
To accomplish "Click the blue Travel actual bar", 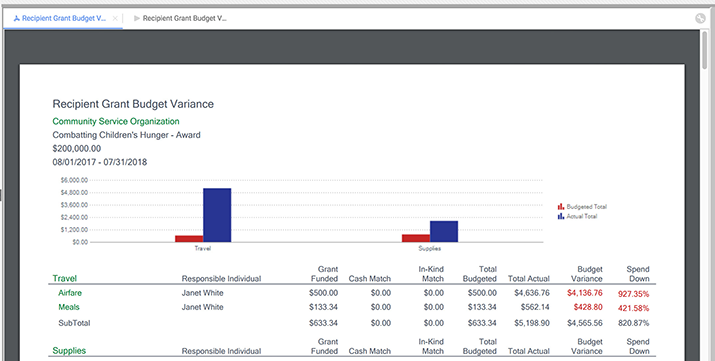I will click(x=217, y=215).
